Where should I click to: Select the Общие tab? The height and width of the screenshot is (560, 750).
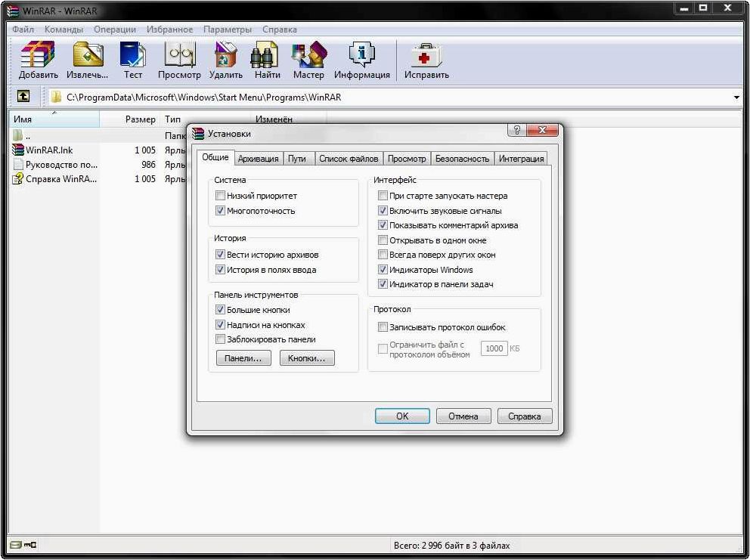(215, 157)
